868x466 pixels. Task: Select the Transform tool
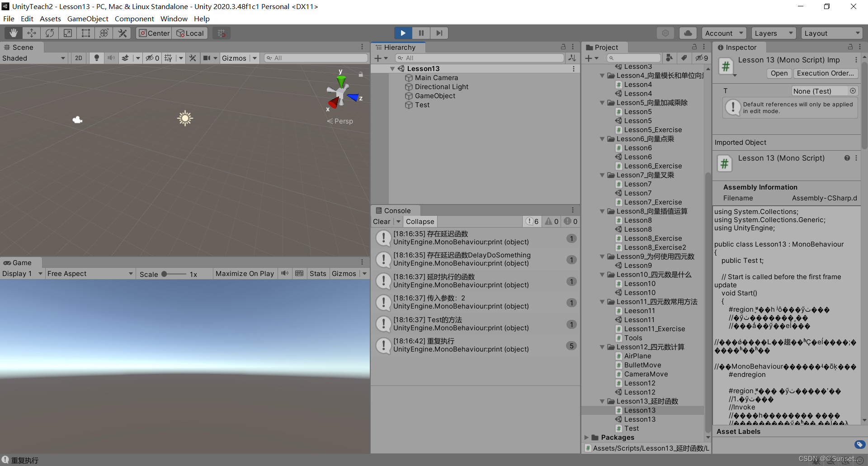[x=104, y=33]
